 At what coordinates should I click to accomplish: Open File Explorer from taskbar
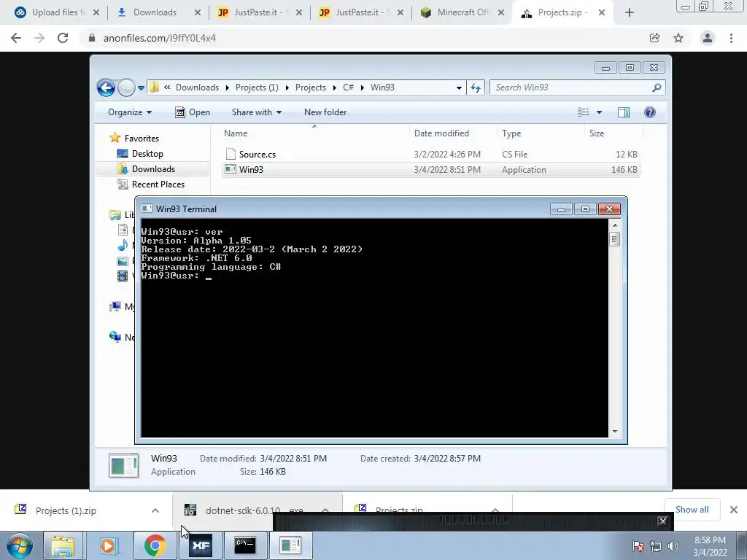click(63, 545)
